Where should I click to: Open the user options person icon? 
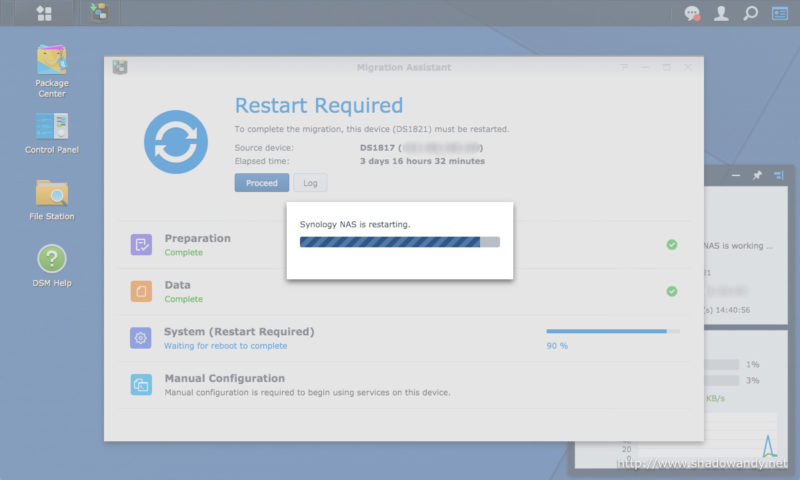click(721, 13)
